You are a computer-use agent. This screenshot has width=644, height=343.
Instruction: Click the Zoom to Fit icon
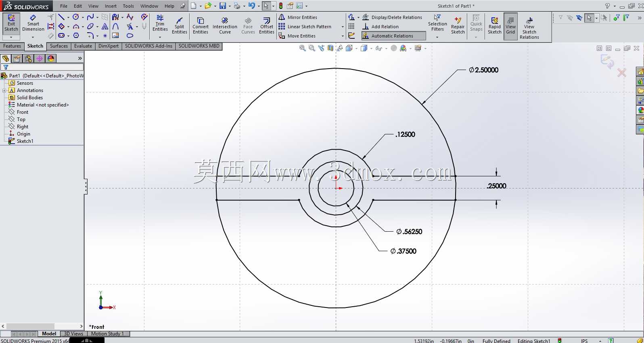point(302,48)
